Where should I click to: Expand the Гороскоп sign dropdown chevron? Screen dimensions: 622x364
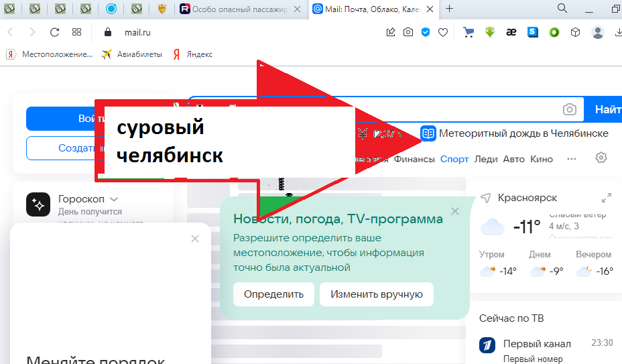coord(114,199)
